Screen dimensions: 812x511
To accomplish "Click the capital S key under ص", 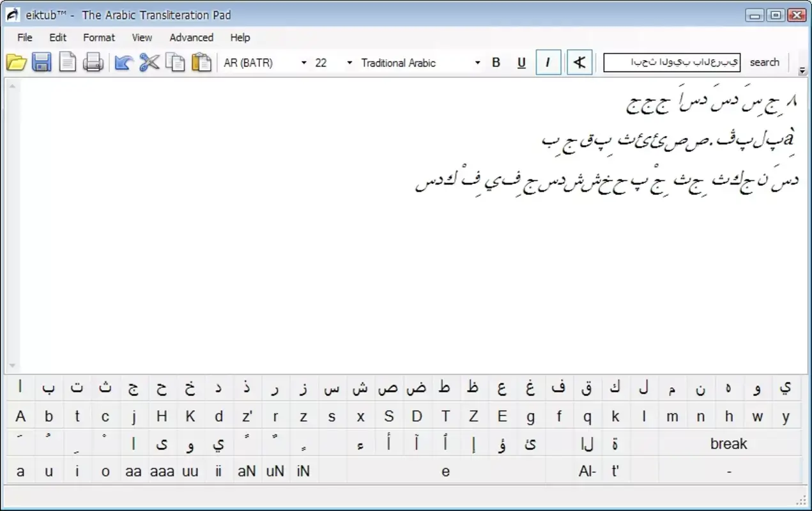I will [x=388, y=417].
